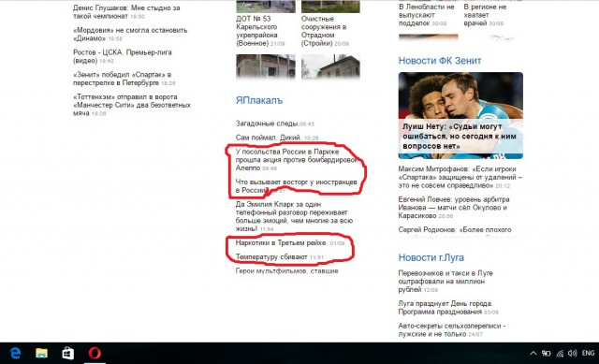Open the house thumbnail below ДОТ № 53

(266, 66)
